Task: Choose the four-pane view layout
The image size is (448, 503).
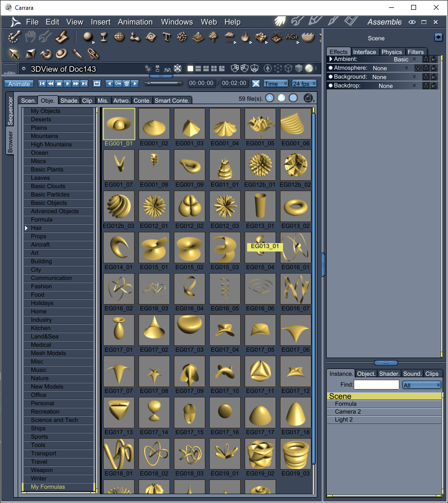Action: (214, 68)
